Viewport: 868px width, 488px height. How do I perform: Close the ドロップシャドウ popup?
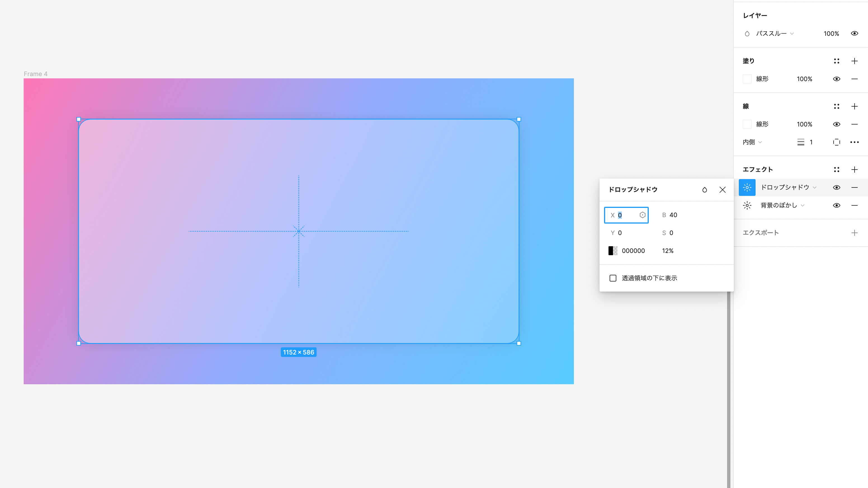[x=722, y=190]
